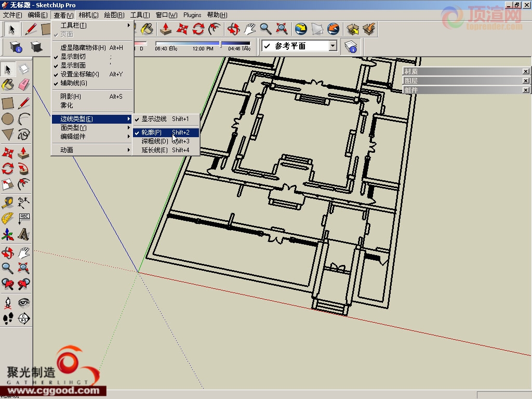Click Get Models box icon in top toolbar
The height and width of the screenshot is (399, 532).
[353, 29]
